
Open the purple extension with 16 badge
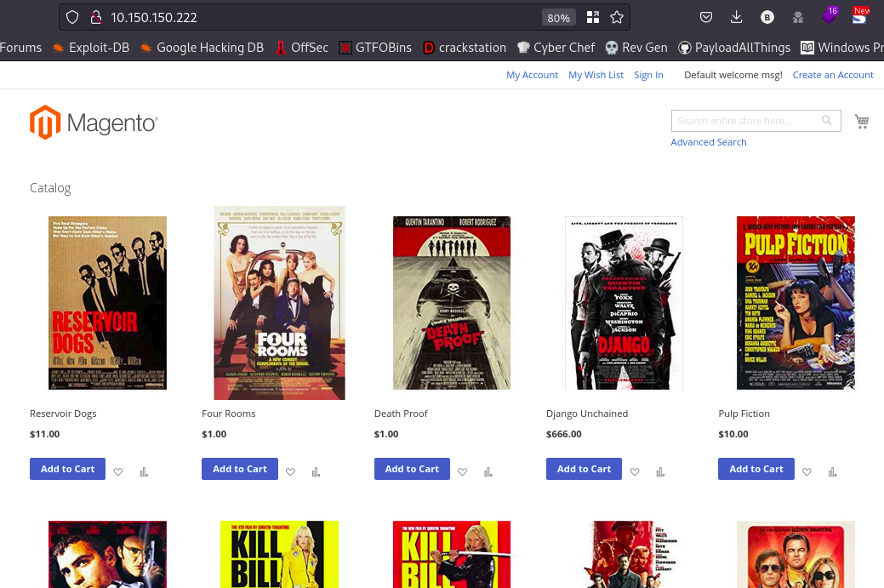click(x=830, y=15)
